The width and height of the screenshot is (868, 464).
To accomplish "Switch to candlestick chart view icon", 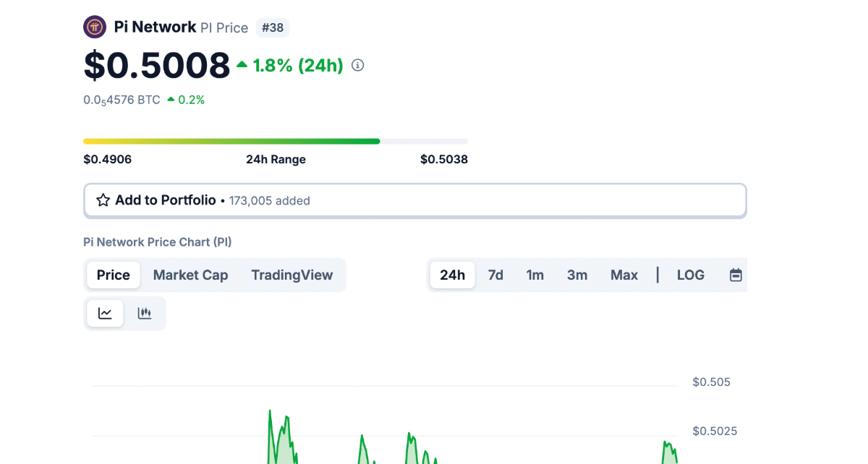I will [145, 314].
